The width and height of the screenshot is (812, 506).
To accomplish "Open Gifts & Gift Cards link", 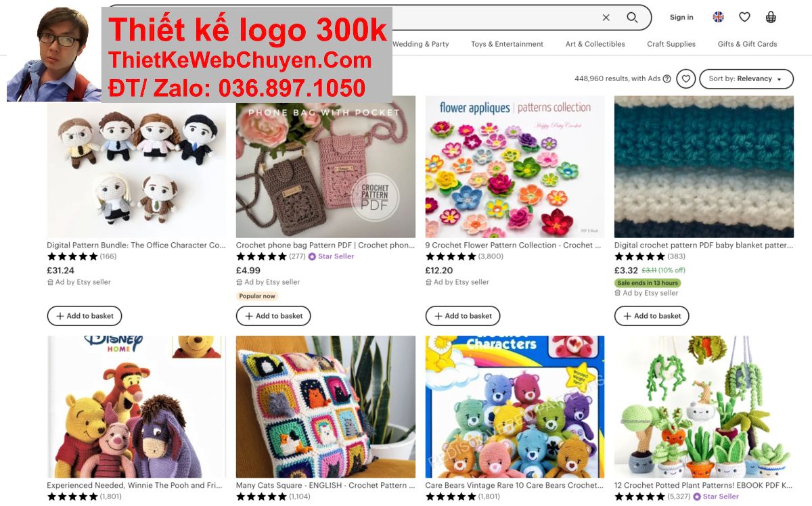I will pos(747,44).
